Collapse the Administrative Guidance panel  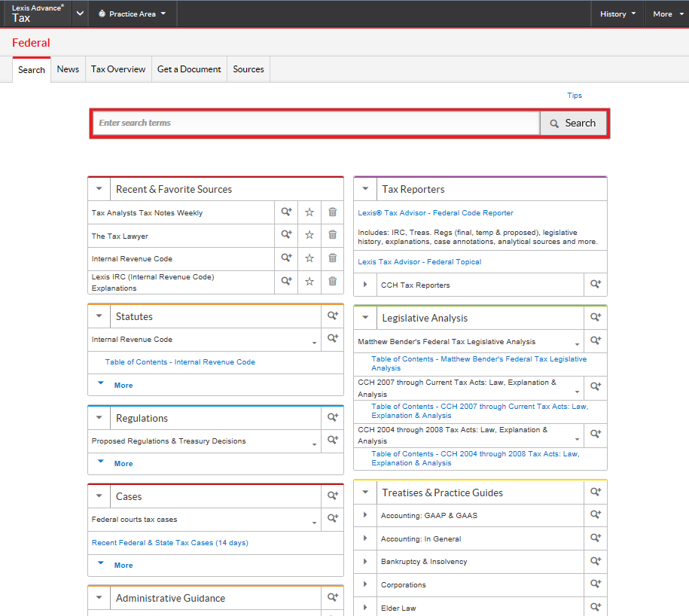(99, 597)
